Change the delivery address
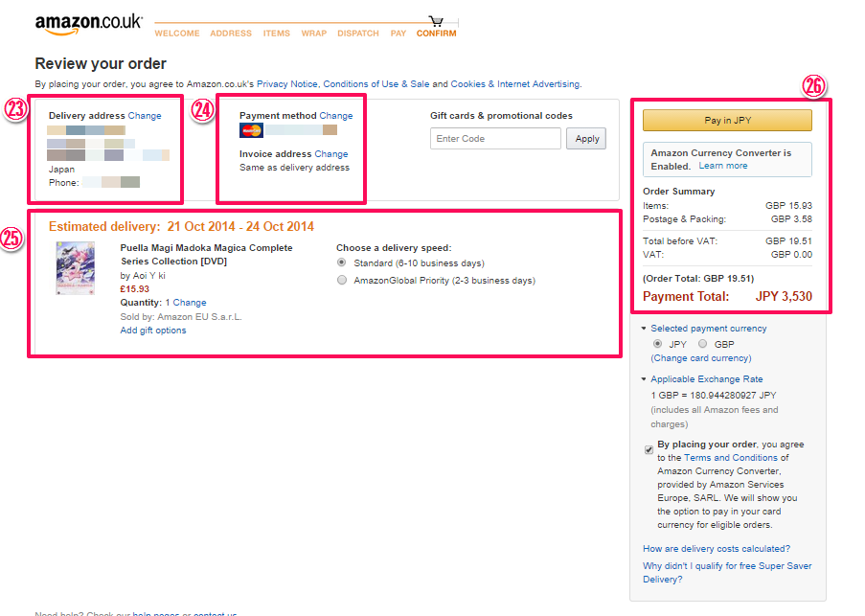This screenshot has width=865, height=616. coord(145,116)
